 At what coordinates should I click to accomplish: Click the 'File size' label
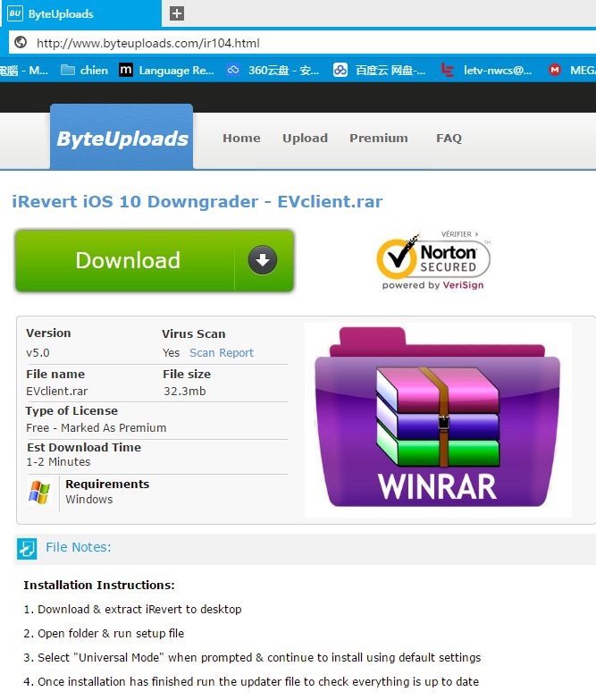187,374
